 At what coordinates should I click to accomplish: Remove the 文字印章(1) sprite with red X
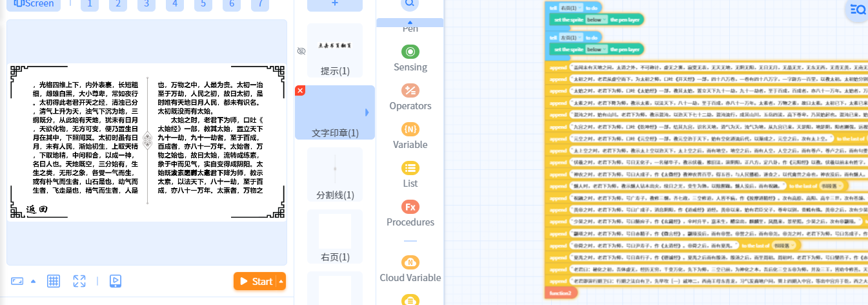[299, 90]
